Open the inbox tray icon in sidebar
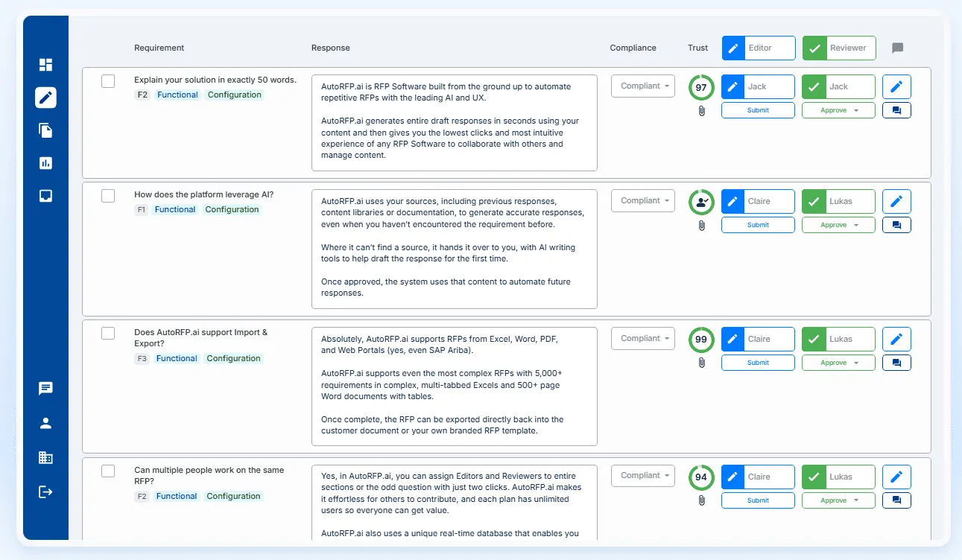Viewport: 962px width, 560px height. [x=45, y=196]
